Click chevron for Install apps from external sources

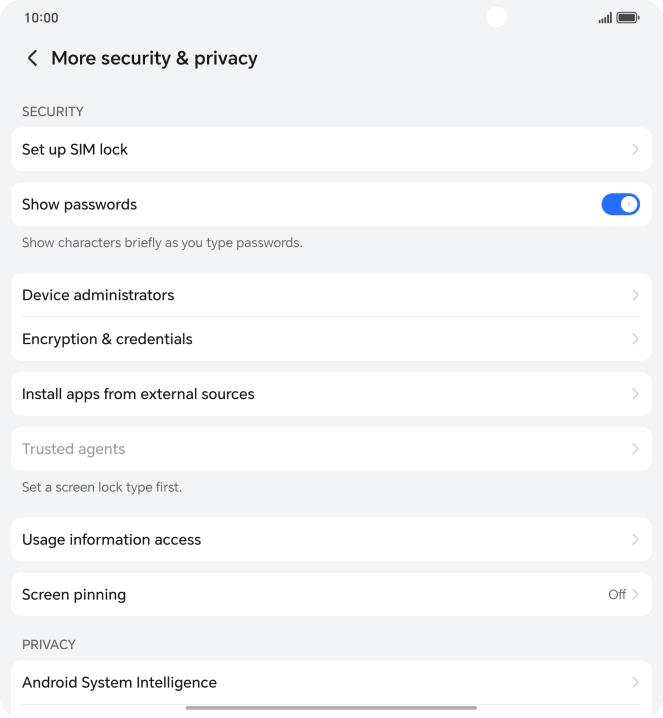[x=635, y=394]
